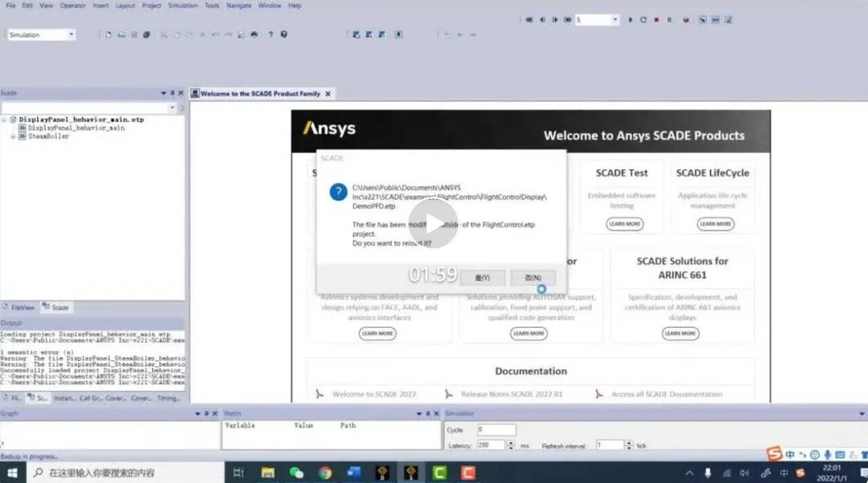
Task: Click the pause simulation icon
Action: pyautogui.click(x=669, y=20)
